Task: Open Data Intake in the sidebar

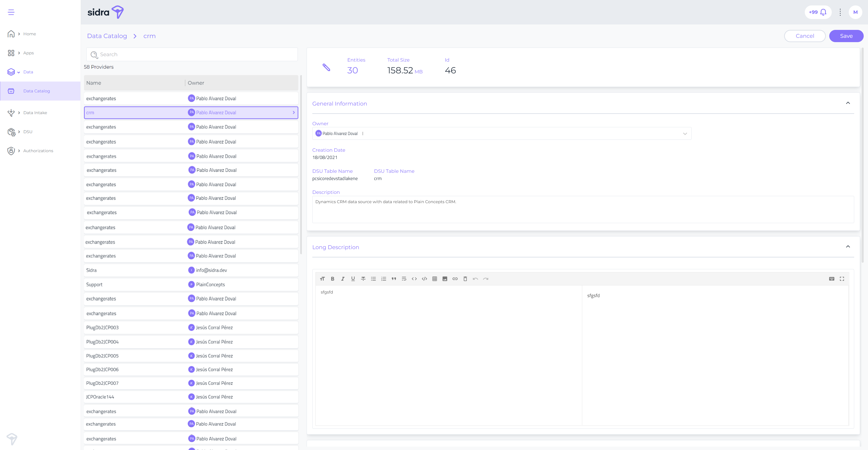Action: click(35, 113)
